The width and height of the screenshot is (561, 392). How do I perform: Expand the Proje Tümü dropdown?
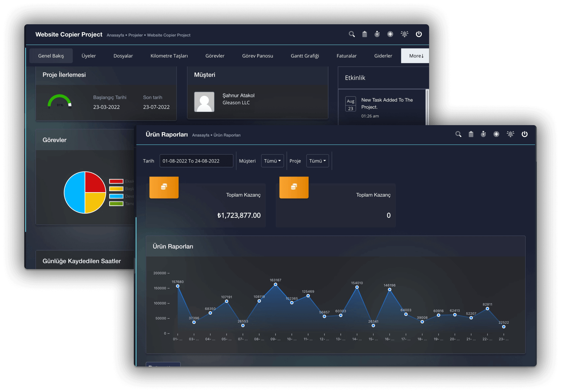pyautogui.click(x=318, y=161)
